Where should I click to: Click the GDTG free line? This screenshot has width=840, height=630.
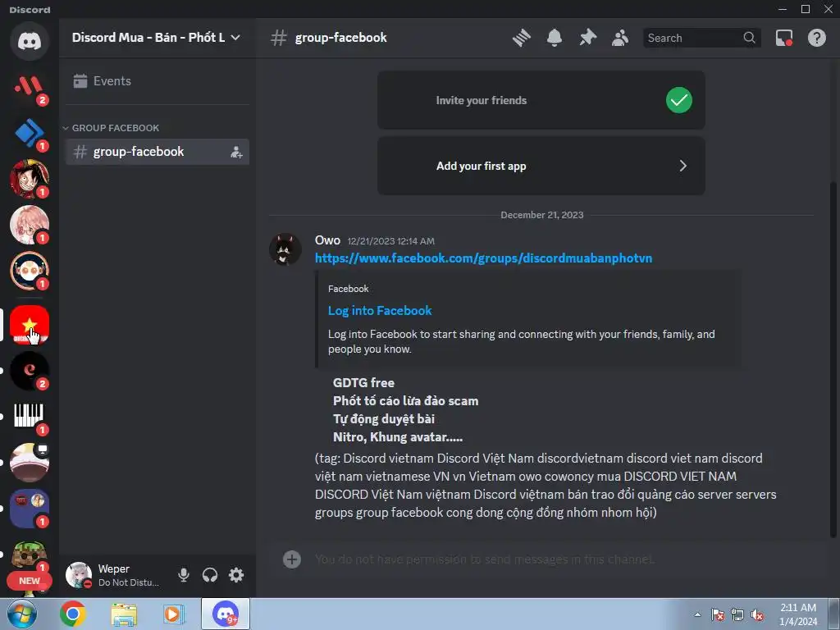click(x=363, y=382)
